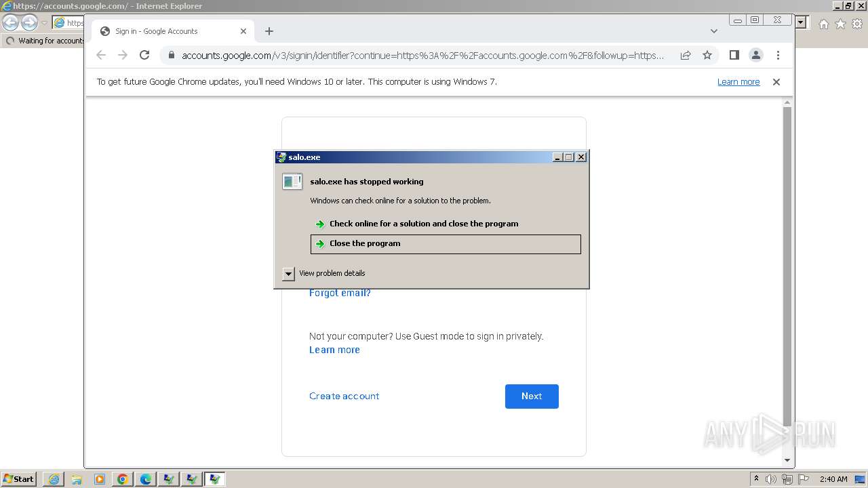The height and width of the screenshot is (488, 868).
Task: Open Internet Explorer's address bar dropdown arrow
Action: pos(801,22)
